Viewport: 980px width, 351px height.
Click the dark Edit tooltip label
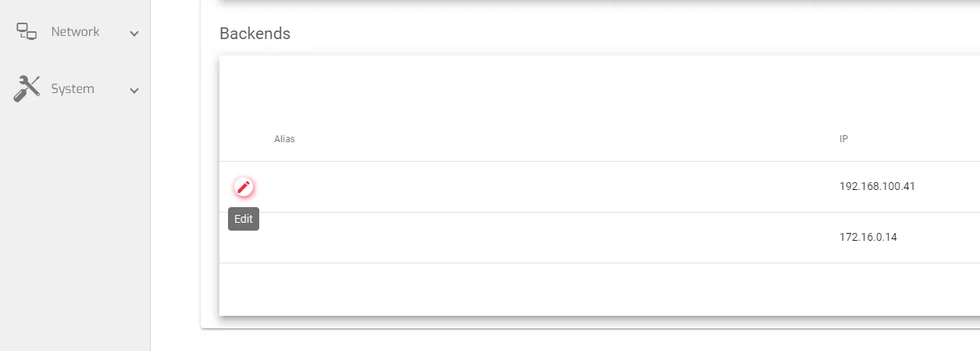click(244, 220)
